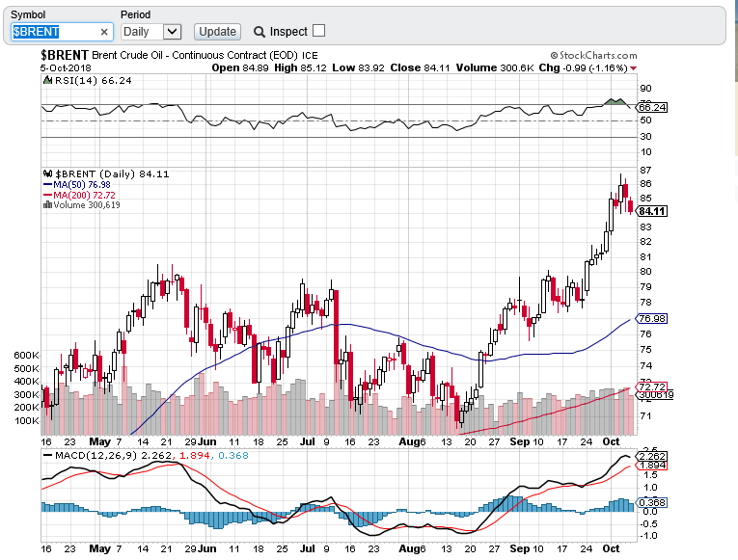
Task: Click the Jul label on the price chart date axis
Action: pyautogui.click(x=308, y=442)
